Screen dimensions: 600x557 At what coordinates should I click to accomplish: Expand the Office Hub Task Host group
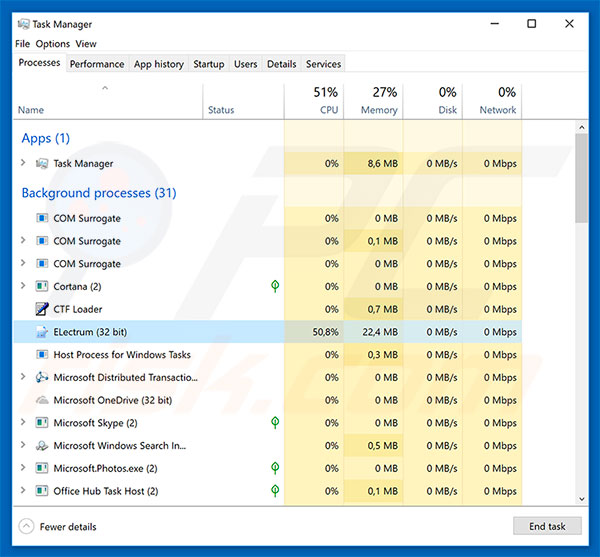(23, 490)
